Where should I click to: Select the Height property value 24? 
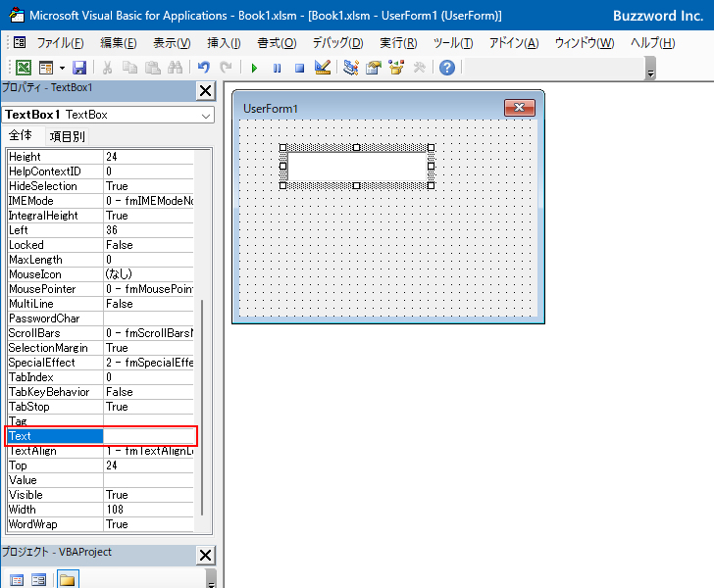pos(148,157)
